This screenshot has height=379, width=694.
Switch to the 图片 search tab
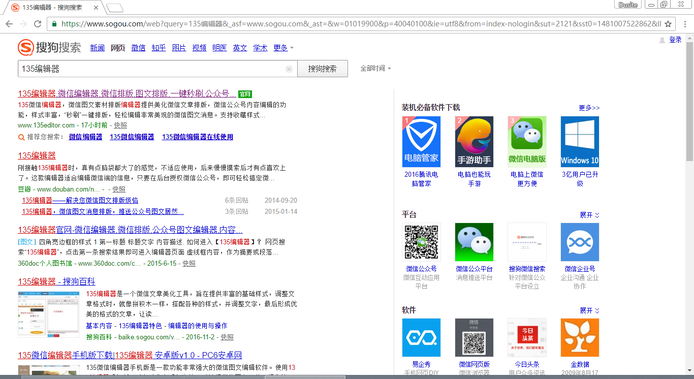pyautogui.click(x=179, y=48)
